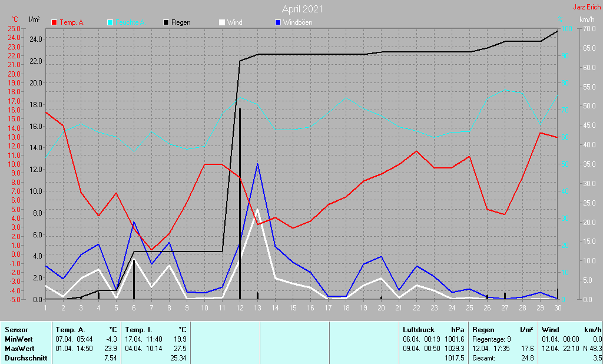Click the 'MaxWert' row label

19,349
